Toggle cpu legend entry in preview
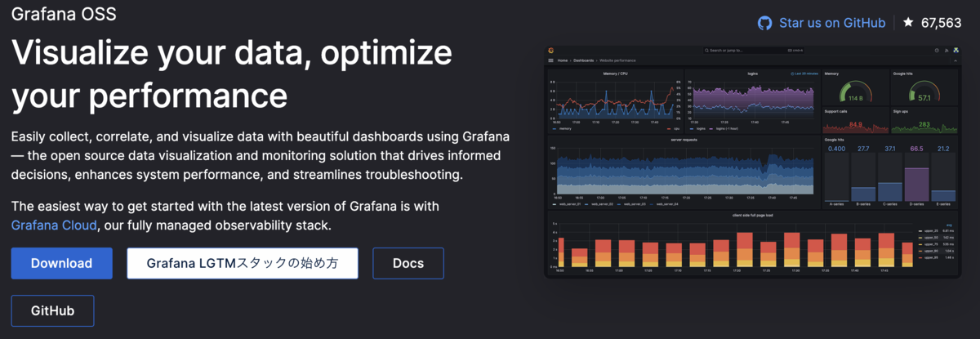 pyautogui.click(x=672, y=129)
